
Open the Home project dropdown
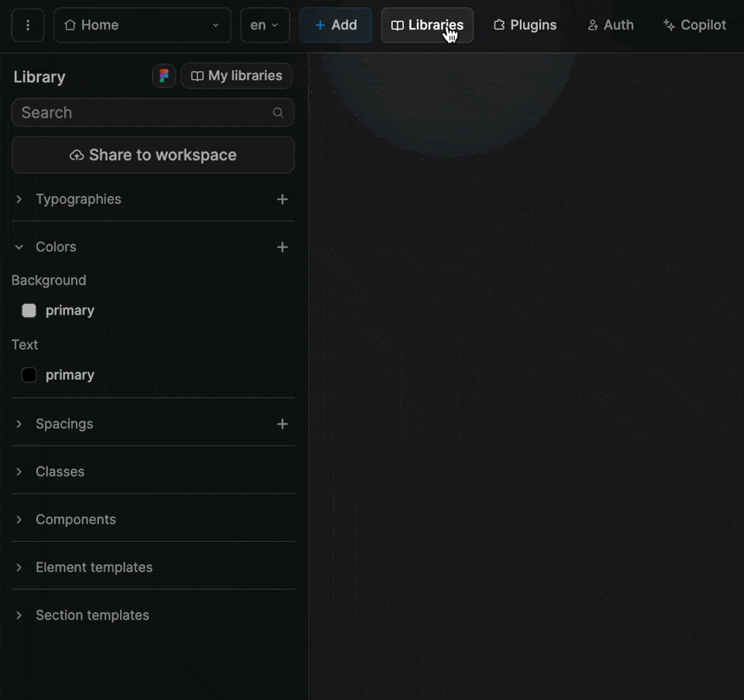142,25
